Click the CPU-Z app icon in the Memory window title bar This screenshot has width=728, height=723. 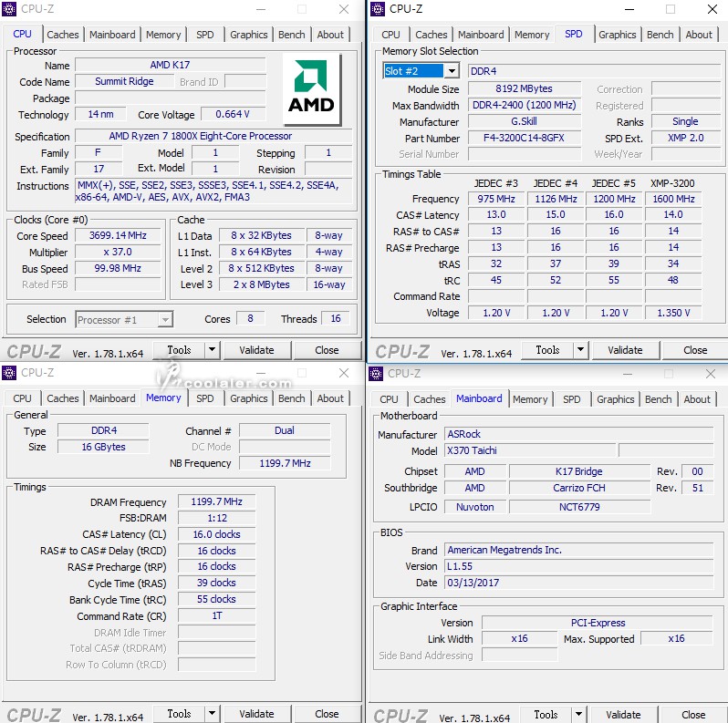pos(9,373)
